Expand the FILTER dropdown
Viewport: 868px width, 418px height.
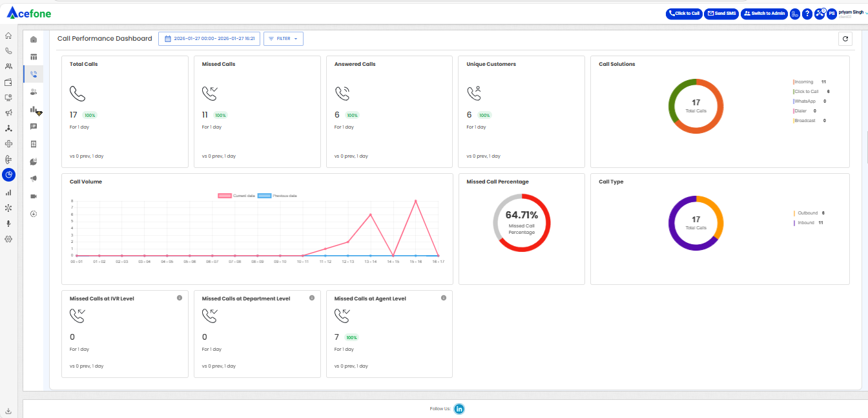coord(284,39)
